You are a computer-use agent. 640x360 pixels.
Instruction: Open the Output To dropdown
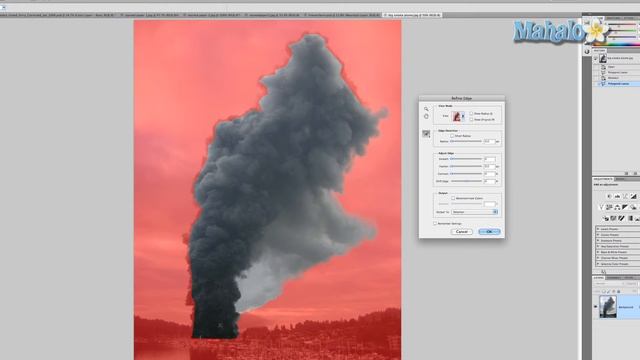475,212
